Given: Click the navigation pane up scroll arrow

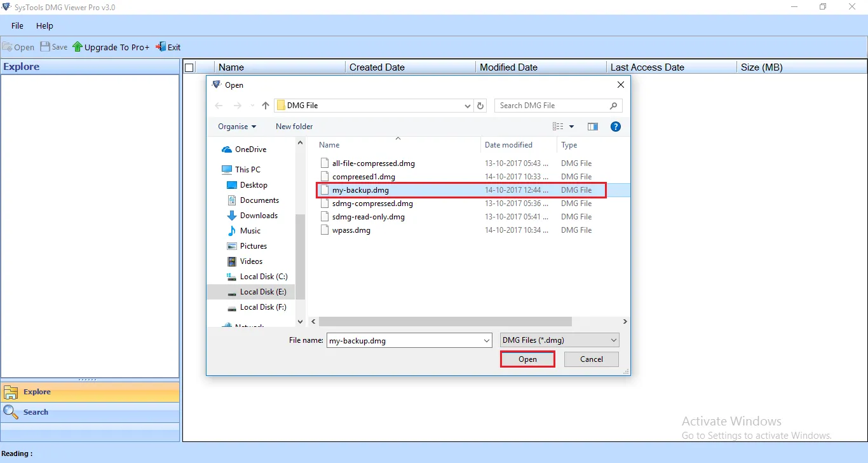Looking at the screenshot, I should click(301, 143).
